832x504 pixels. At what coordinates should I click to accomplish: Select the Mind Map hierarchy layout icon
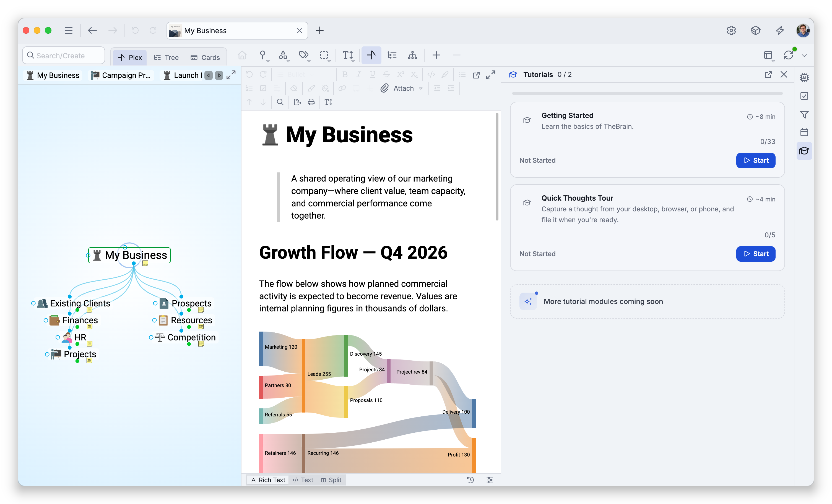pos(412,55)
